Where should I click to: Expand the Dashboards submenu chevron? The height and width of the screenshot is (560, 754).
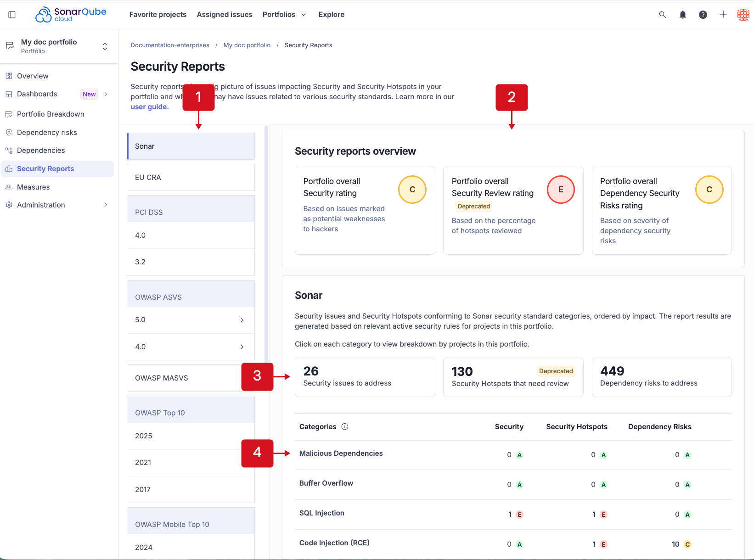[106, 94]
